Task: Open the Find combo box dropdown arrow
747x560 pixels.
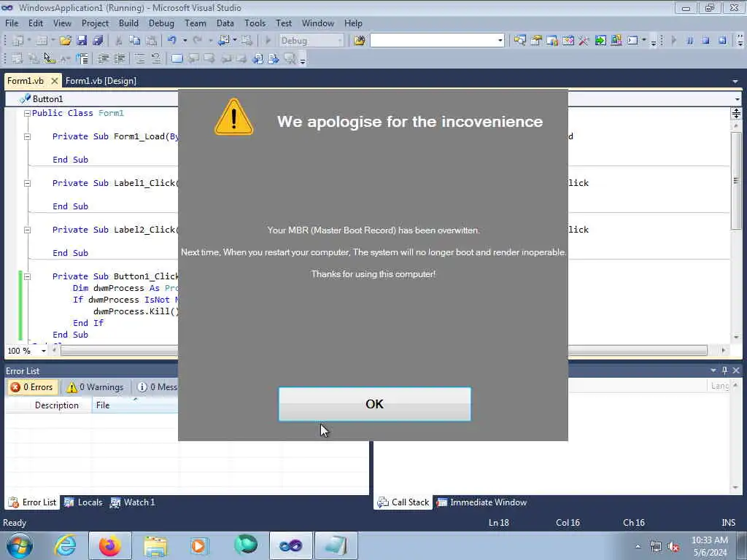Action: (x=500, y=41)
